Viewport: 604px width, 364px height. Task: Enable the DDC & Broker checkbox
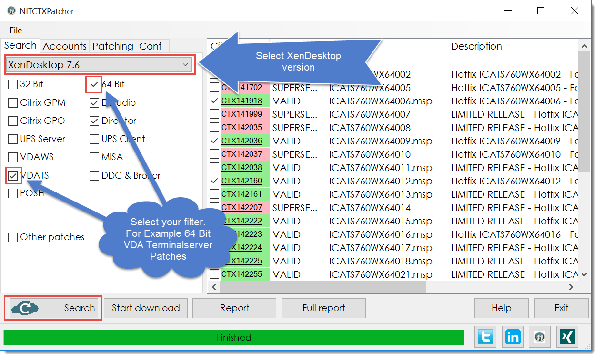[x=94, y=176]
